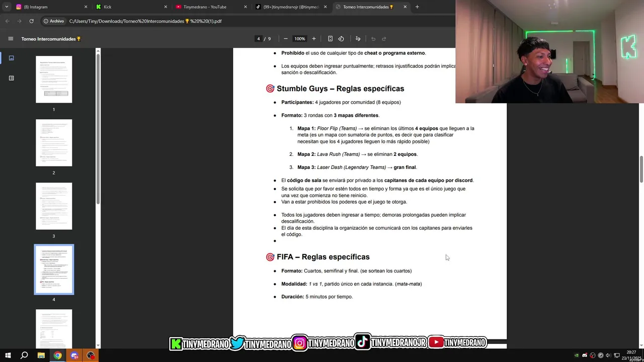Open the PDF viewer sidebar menu
This screenshot has height=362, width=644.
pyautogui.click(x=11, y=39)
